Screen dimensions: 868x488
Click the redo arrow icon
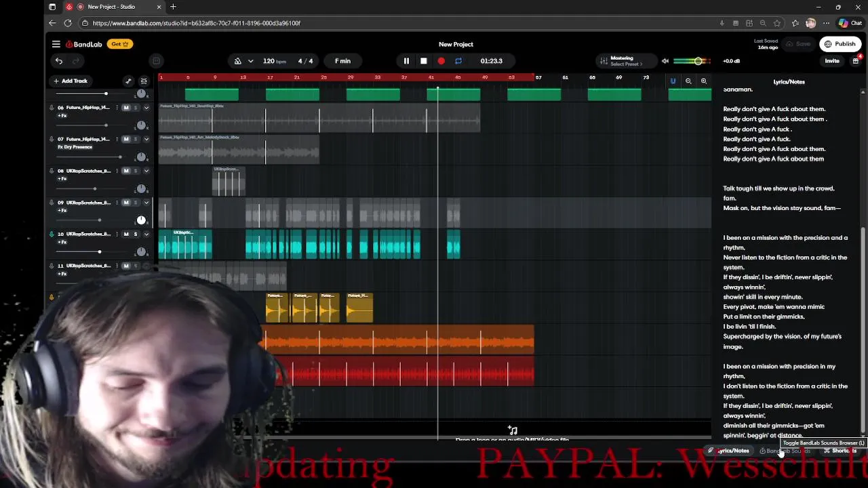tap(76, 61)
